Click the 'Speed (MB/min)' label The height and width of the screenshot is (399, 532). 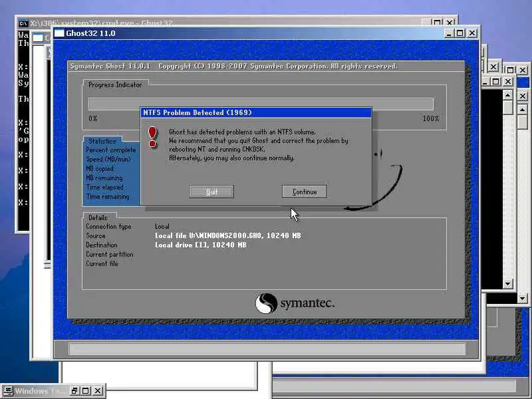point(108,159)
